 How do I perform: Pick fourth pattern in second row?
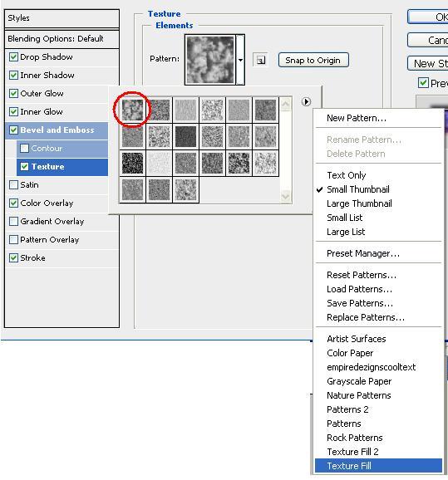212,136
